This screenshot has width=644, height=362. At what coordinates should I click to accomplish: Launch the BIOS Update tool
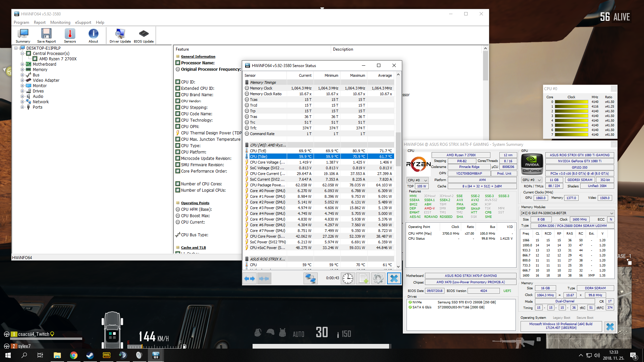pyautogui.click(x=144, y=36)
